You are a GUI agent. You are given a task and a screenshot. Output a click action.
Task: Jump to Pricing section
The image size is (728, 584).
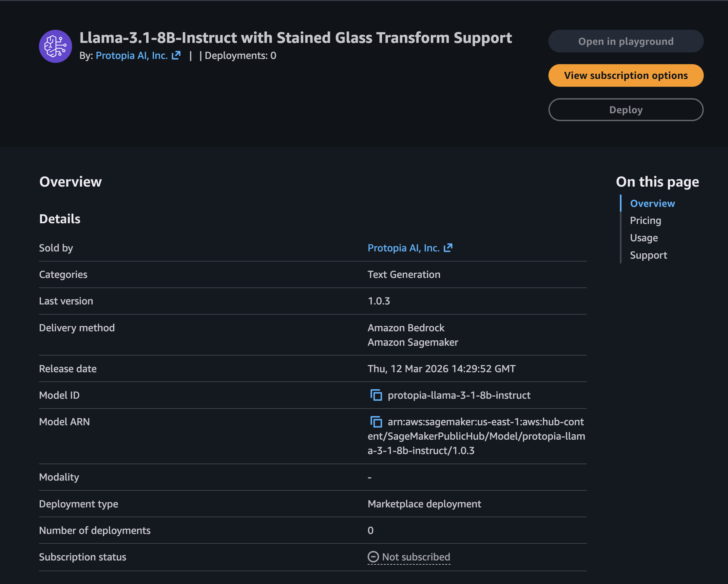(x=645, y=221)
